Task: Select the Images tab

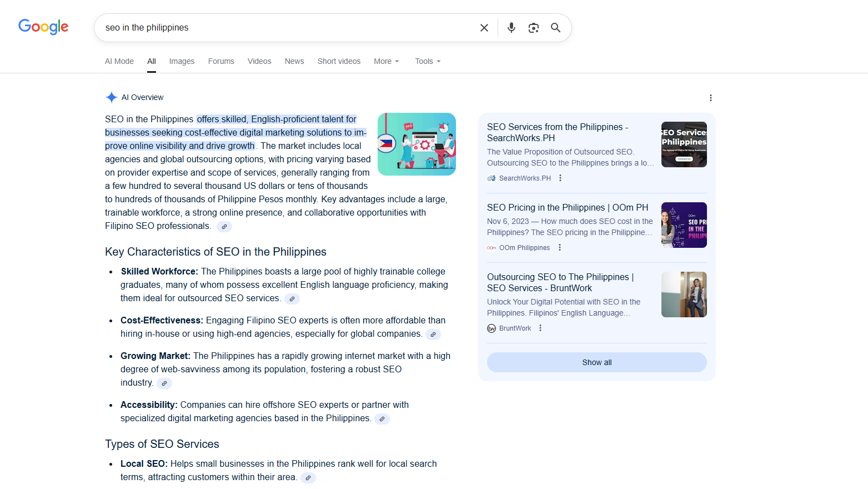Action: pyautogui.click(x=182, y=61)
